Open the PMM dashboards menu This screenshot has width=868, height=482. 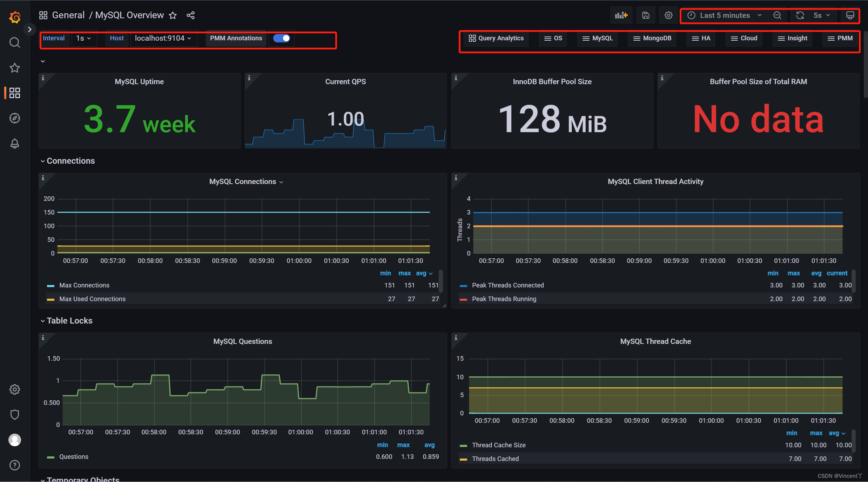tap(840, 38)
